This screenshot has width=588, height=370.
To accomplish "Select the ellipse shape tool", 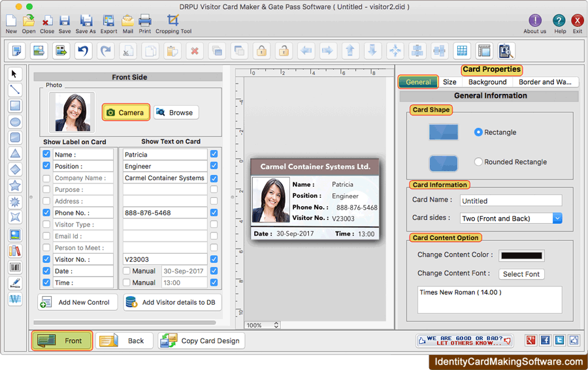I will pos(14,122).
